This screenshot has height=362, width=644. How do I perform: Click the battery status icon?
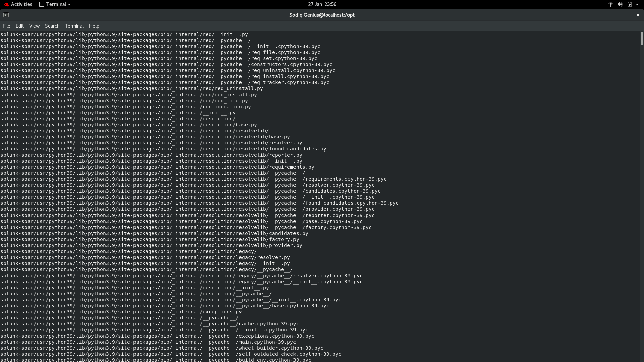(x=629, y=4)
